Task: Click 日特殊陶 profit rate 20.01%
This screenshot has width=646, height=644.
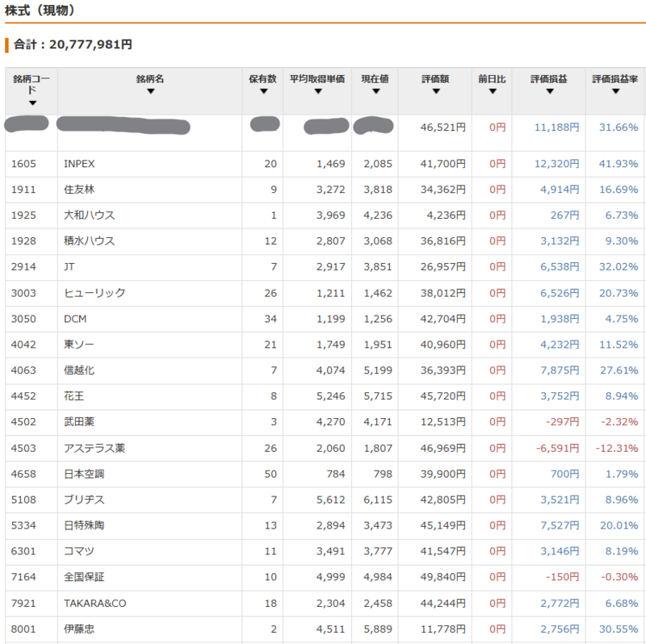Action: [x=619, y=525]
